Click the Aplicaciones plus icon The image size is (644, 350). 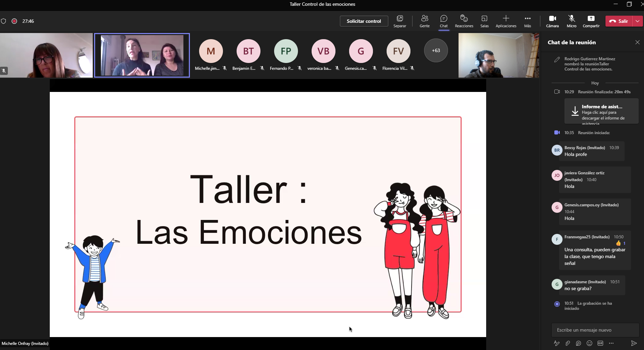[506, 19]
